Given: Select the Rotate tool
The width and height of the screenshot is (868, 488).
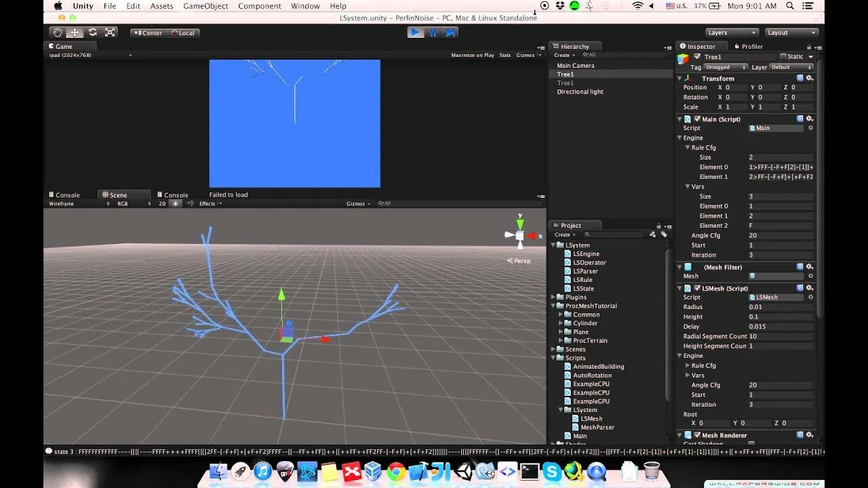Looking at the screenshot, I should [92, 33].
